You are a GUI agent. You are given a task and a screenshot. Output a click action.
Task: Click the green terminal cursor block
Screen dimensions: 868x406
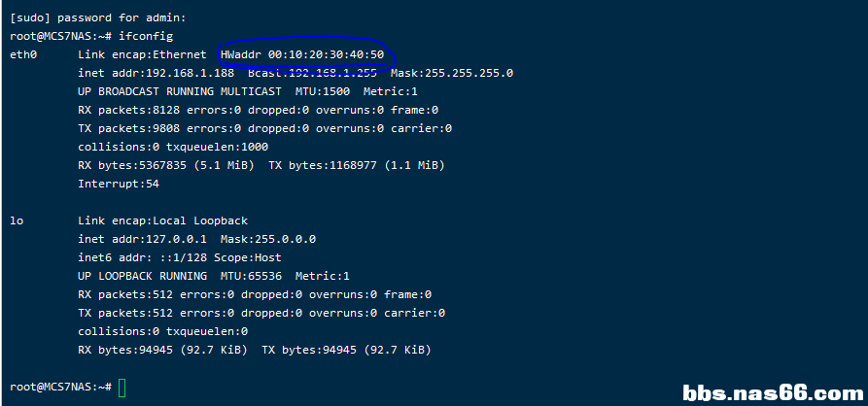click(x=122, y=388)
